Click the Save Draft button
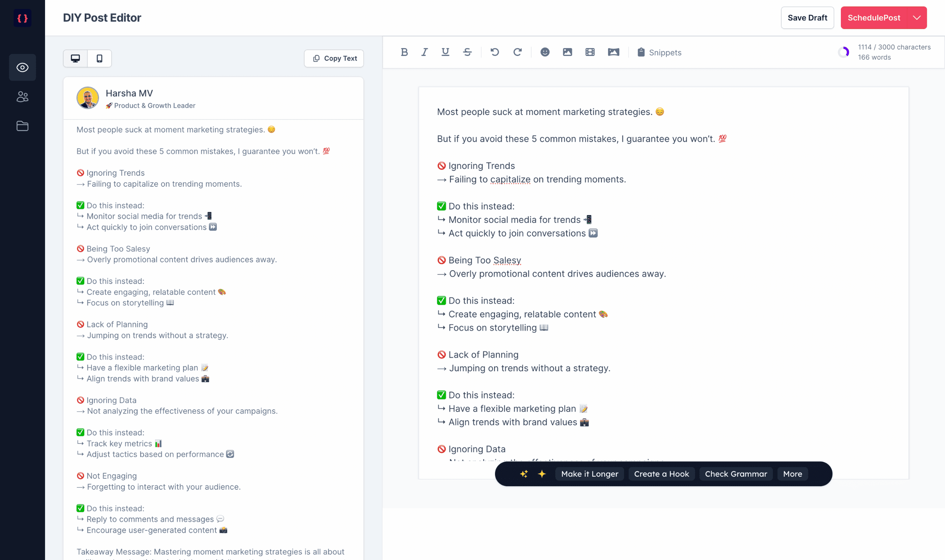This screenshot has height=560, width=945. point(807,18)
